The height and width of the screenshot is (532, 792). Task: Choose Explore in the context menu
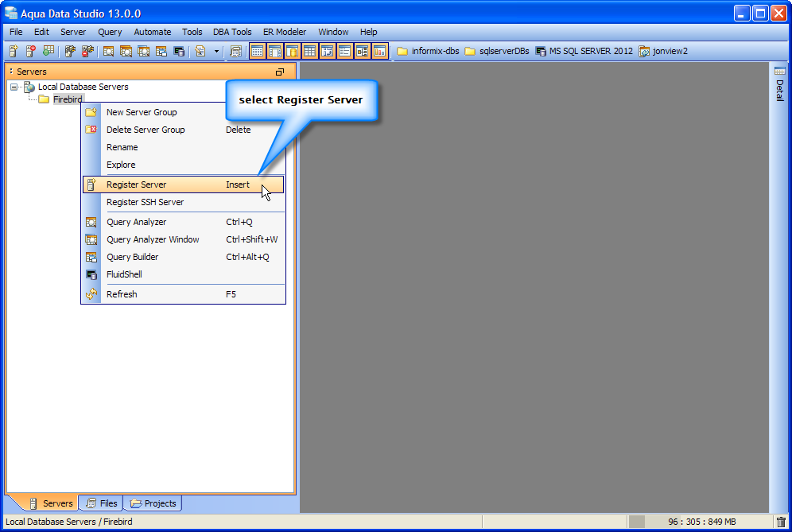click(x=183, y=165)
